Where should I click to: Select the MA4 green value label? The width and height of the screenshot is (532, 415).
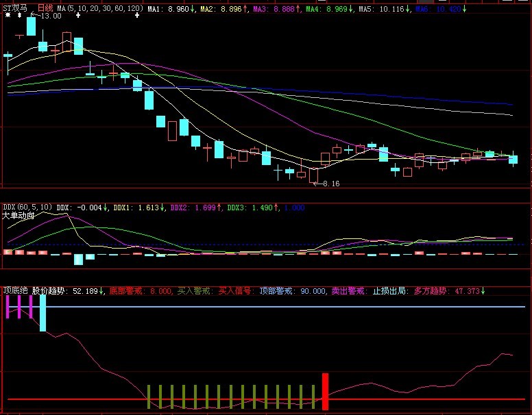[x=328, y=8]
